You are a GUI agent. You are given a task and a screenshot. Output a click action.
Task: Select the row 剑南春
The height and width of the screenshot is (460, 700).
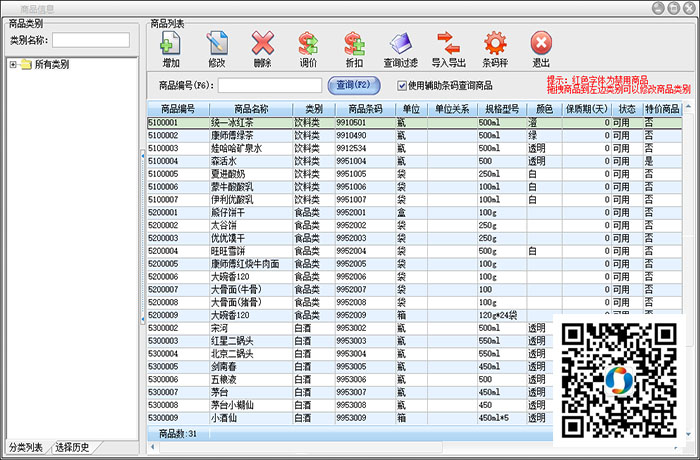350,367
